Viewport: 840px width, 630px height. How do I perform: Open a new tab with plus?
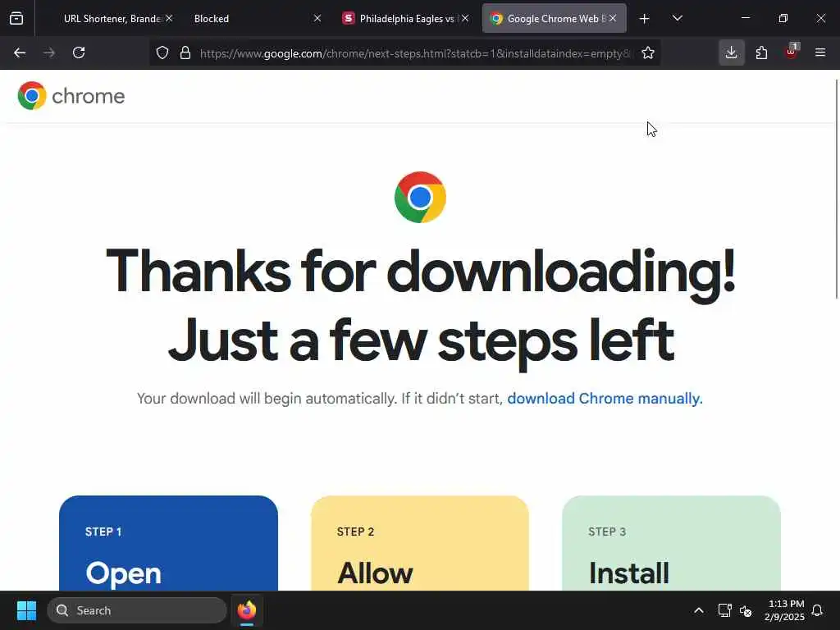pos(645,19)
